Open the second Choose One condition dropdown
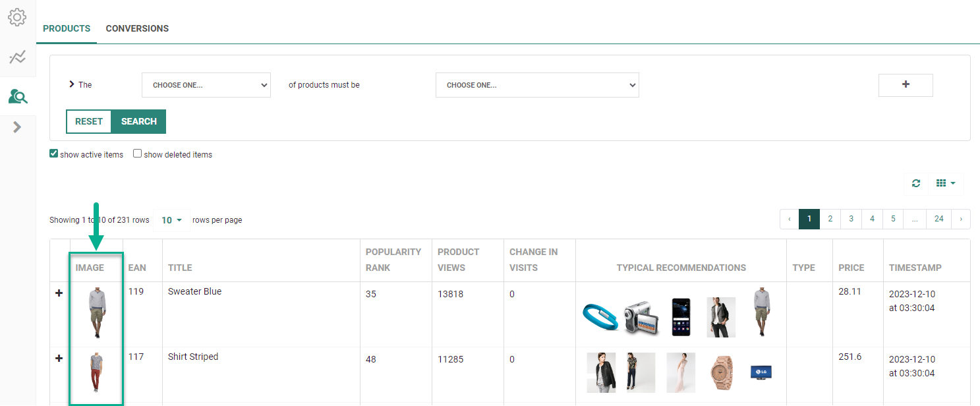Viewport: 980px width, 406px height. [537, 85]
